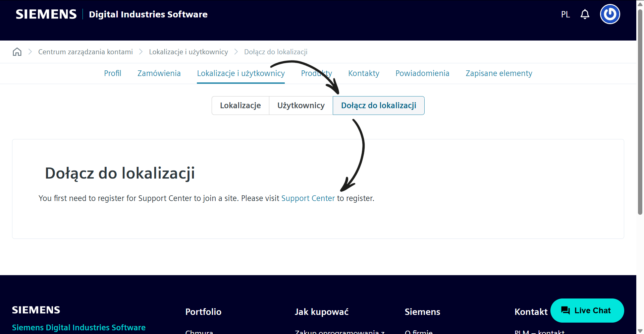
Task: Go to the Kontakty tab
Action: tap(364, 73)
